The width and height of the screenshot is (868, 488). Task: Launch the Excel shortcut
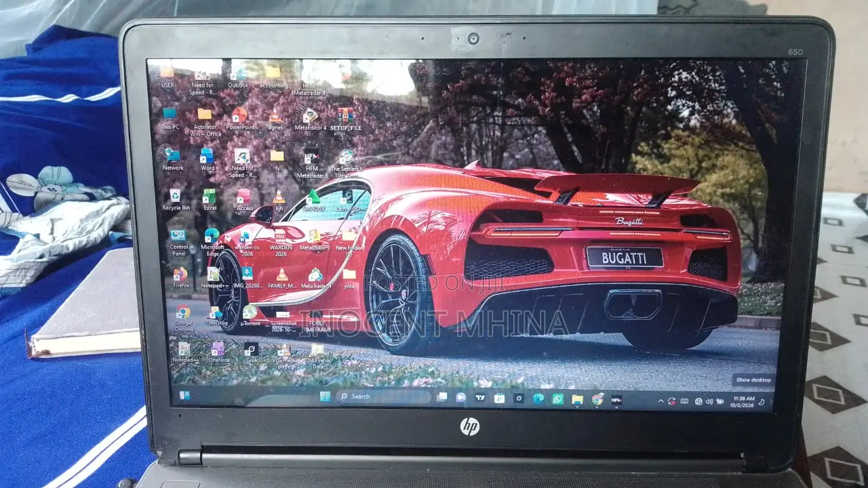pos(210,199)
